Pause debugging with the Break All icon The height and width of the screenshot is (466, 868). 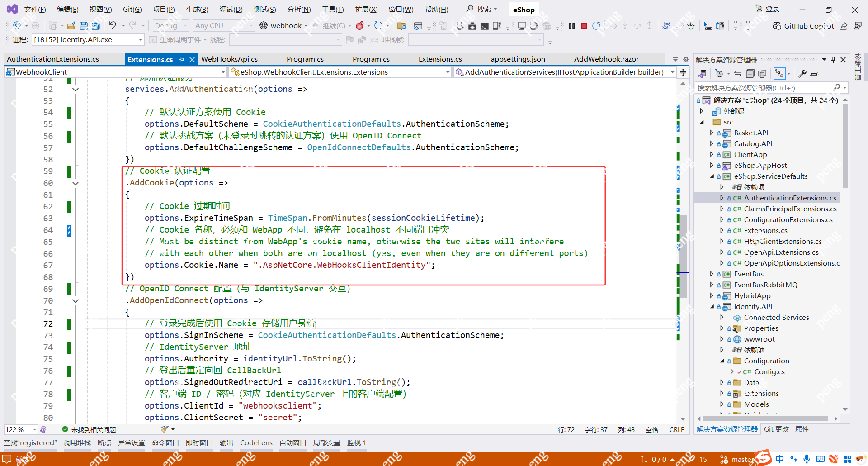[572, 26]
